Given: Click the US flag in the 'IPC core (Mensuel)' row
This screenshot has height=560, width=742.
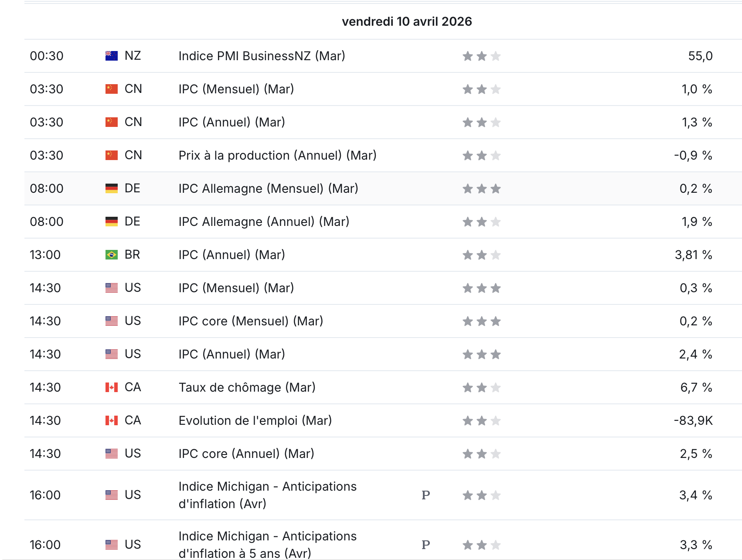Looking at the screenshot, I should point(112,321).
